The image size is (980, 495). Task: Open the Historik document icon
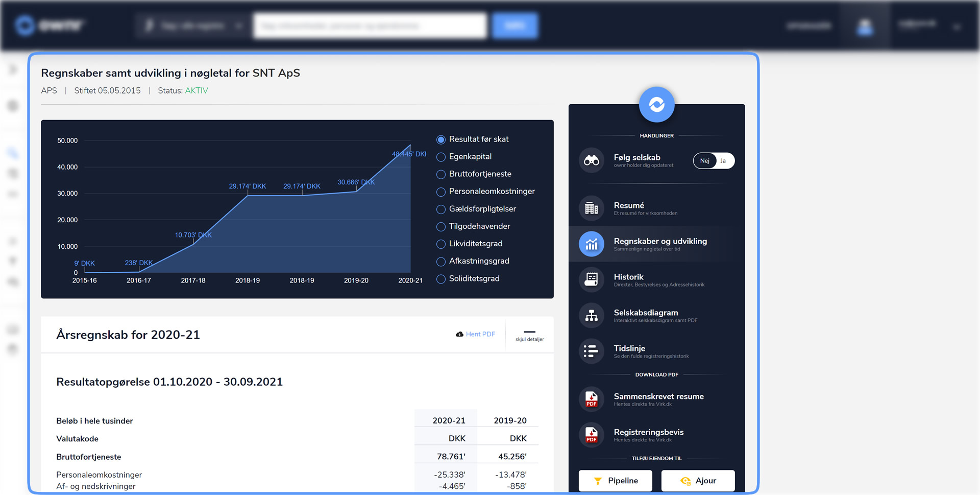point(591,280)
